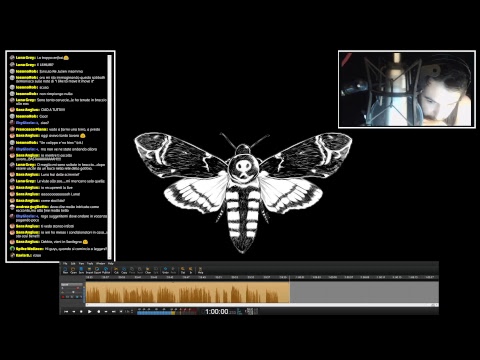Click SpikeWallace's chat message

58,249
